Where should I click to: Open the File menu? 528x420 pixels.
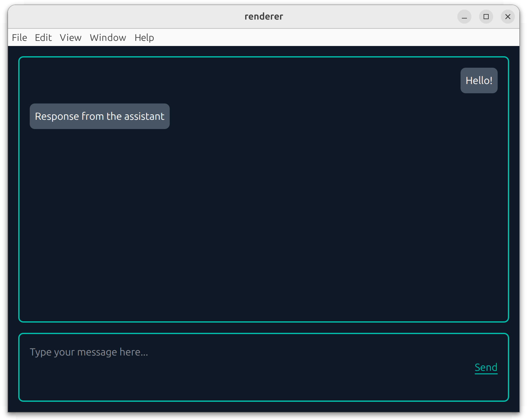click(19, 38)
